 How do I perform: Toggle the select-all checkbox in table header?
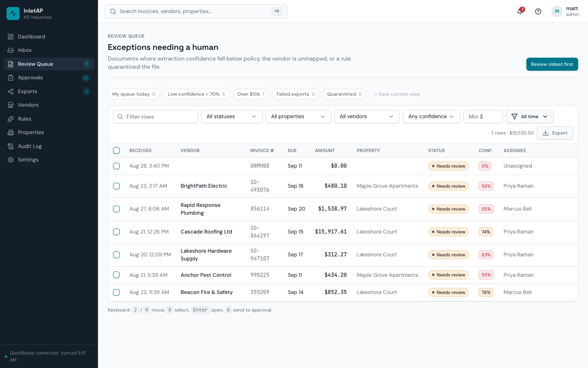click(116, 150)
